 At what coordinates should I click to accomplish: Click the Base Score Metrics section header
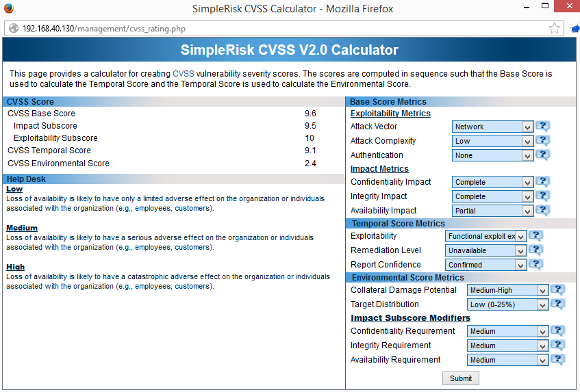click(461, 102)
